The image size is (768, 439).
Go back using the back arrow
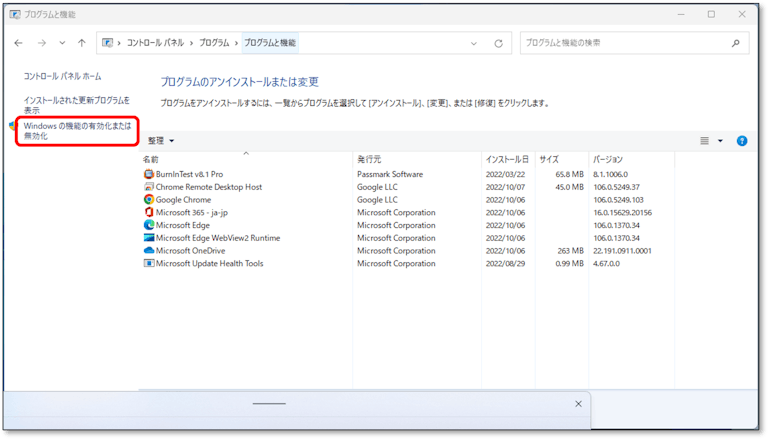click(x=19, y=43)
